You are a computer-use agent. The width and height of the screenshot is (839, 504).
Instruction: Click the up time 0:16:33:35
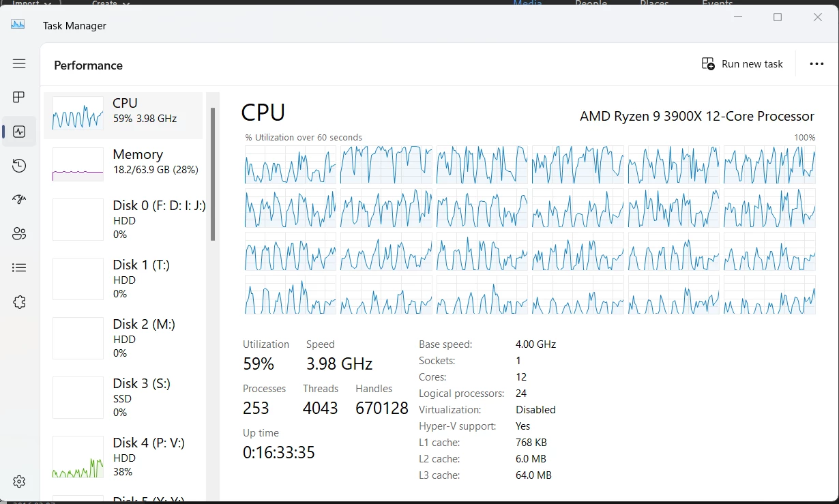pyautogui.click(x=279, y=453)
